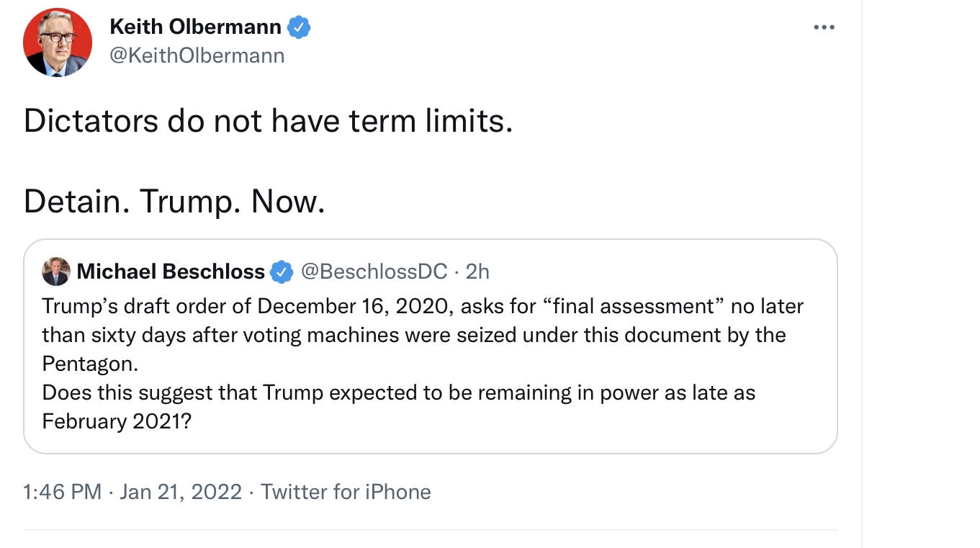Click the 'Detain. Trump. Now.' line
This screenshot has height=548, width=980.
(x=174, y=202)
